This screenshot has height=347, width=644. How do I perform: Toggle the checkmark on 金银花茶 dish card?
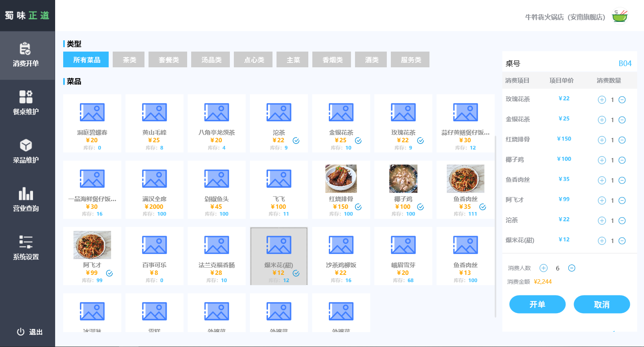click(x=358, y=141)
